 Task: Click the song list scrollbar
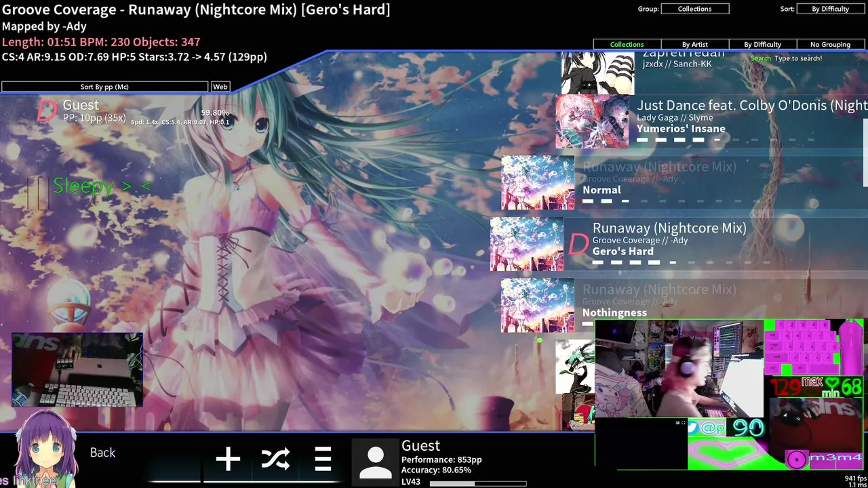pyautogui.click(x=865, y=153)
